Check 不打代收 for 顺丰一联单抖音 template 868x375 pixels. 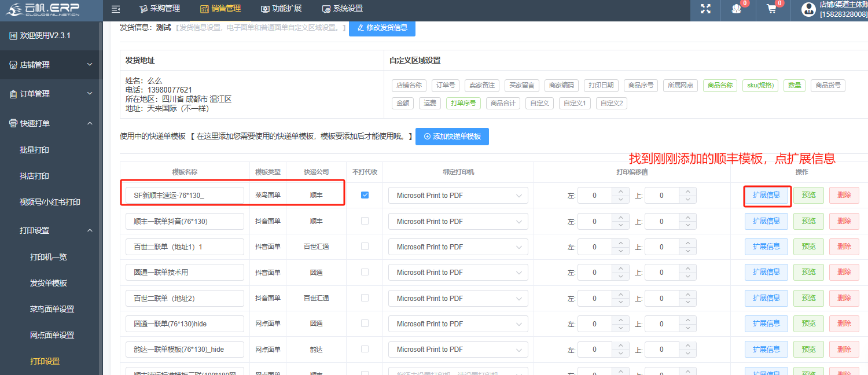365,220
